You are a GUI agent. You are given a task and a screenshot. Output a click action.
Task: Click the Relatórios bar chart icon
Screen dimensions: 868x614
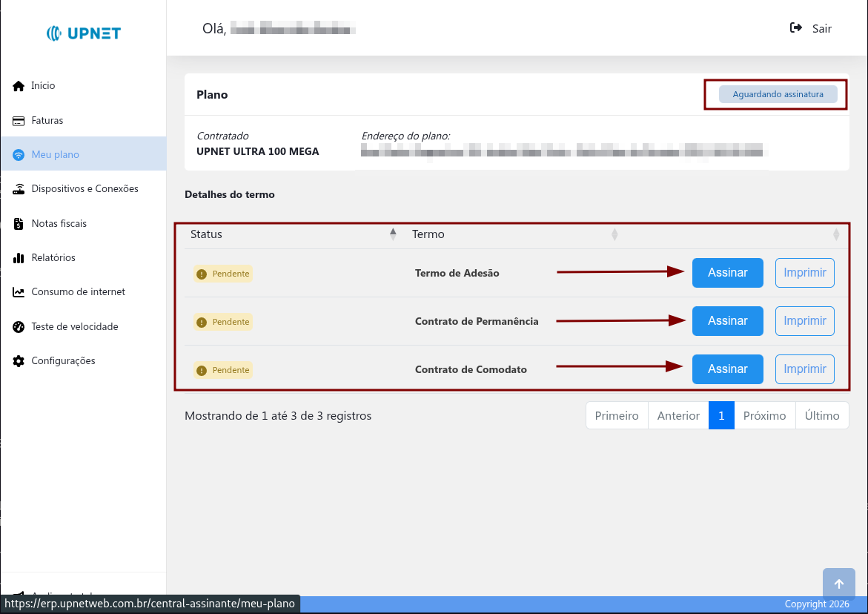18,257
